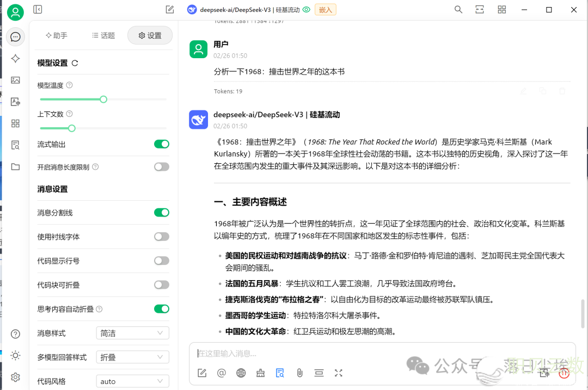
Task: Click the clear context icon in input toolbar
Action: point(319,373)
